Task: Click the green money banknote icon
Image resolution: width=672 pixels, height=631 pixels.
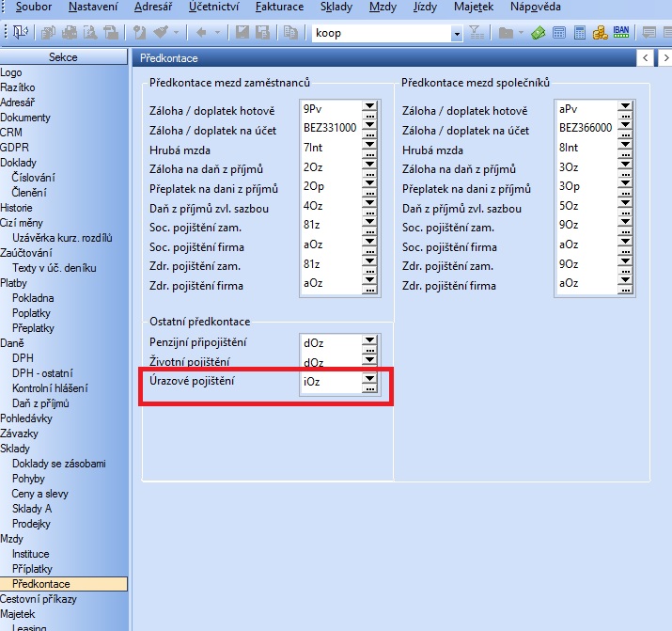Action: pyautogui.click(x=538, y=33)
